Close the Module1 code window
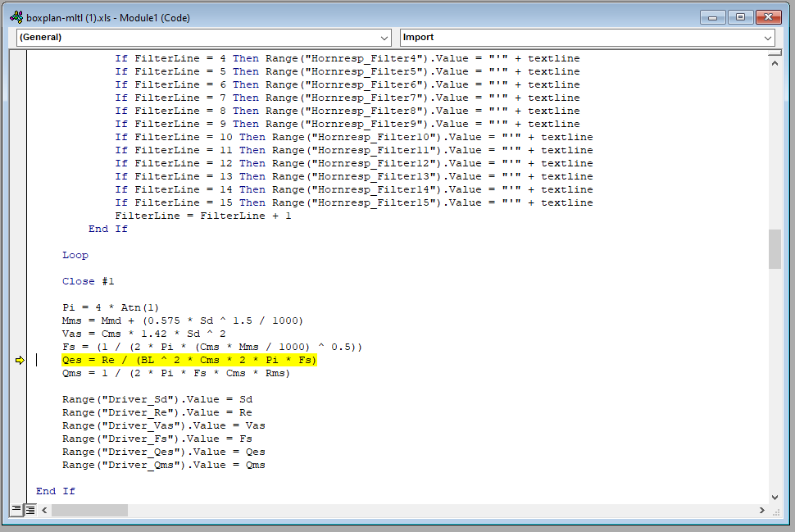The width and height of the screenshot is (795, 532). click(769, 18)
